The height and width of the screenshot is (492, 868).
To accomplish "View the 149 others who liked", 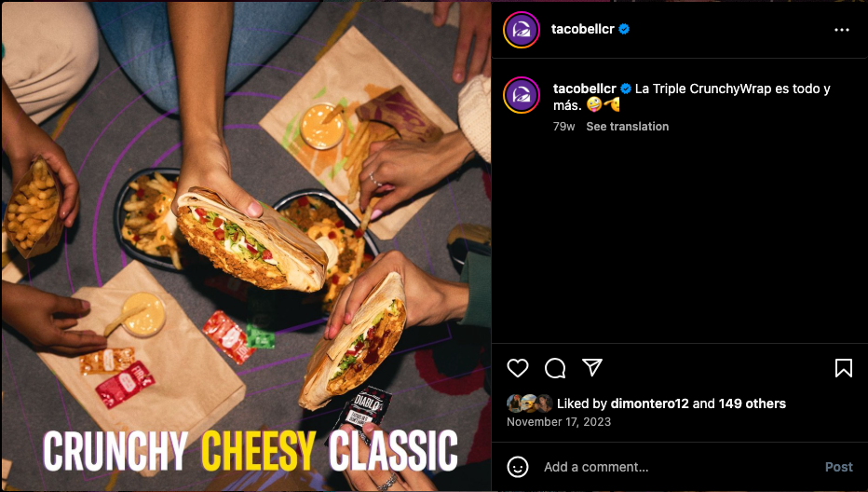I will [x=752, y=403].
